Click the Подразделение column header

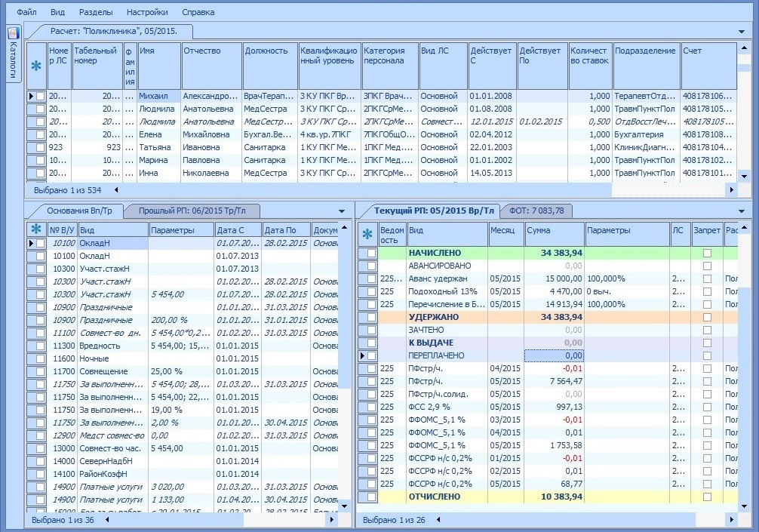pyautogui.click(x=646, y=66)
